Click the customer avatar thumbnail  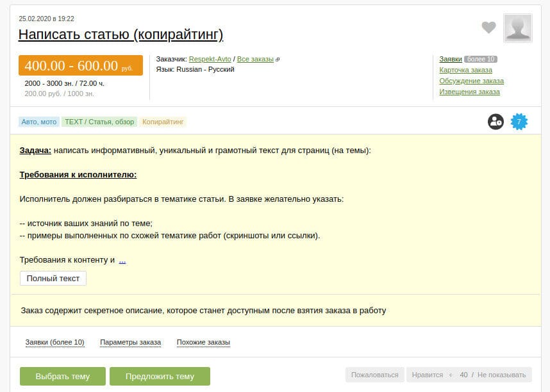[517, 28]
